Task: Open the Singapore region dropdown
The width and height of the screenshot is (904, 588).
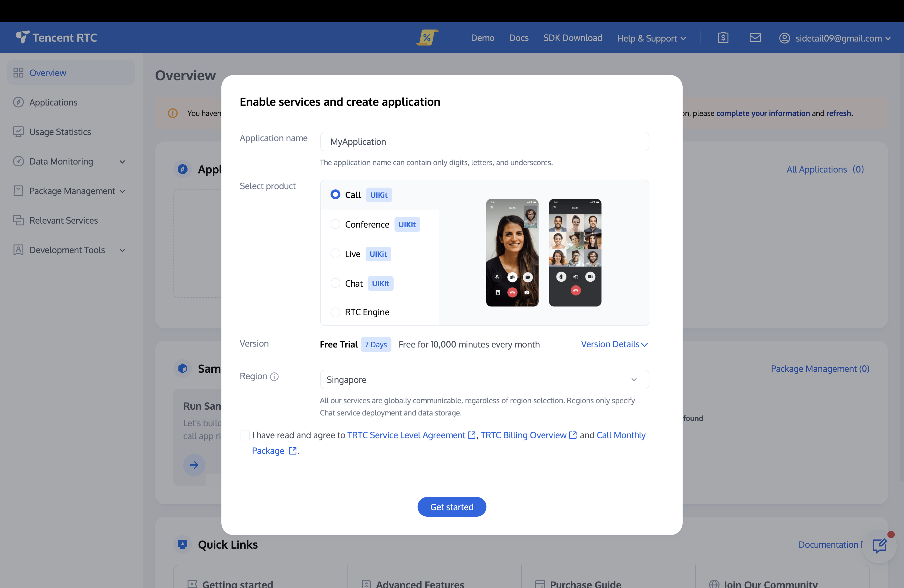Action: click(484, 379)
